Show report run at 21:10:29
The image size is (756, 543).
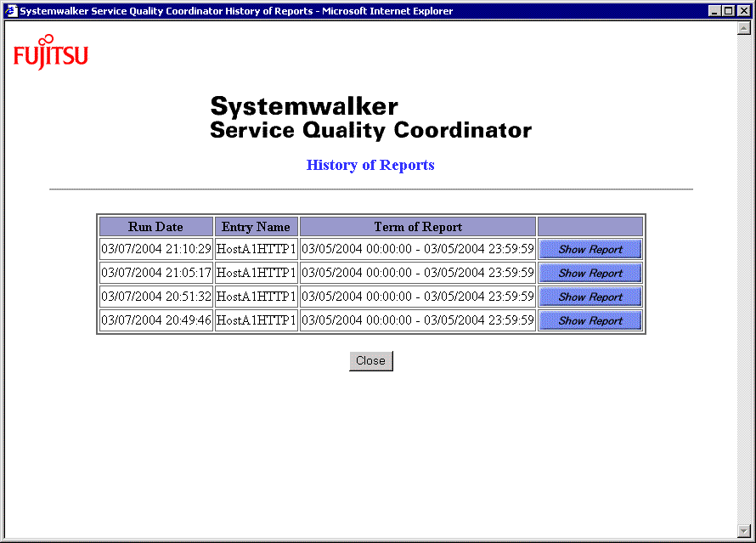pos(590,249)
